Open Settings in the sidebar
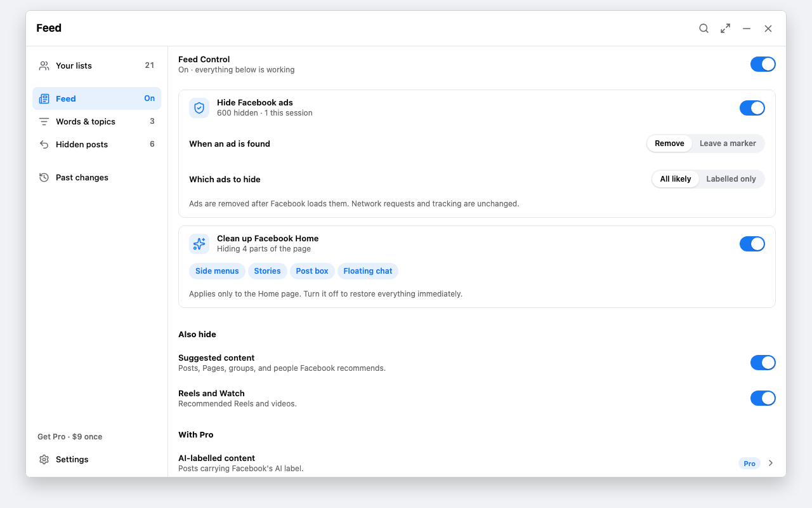The height and width of the screenshot is (508, 812). 96,459
